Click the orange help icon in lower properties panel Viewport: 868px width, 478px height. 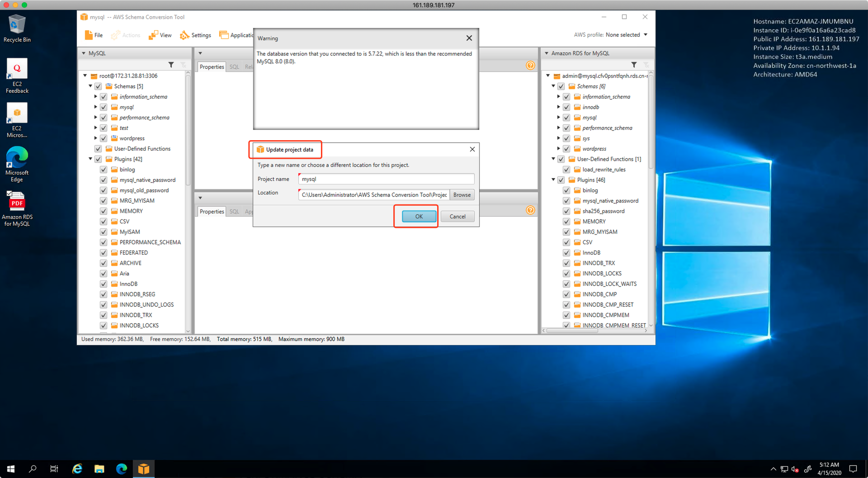click(x=530, y=210)
